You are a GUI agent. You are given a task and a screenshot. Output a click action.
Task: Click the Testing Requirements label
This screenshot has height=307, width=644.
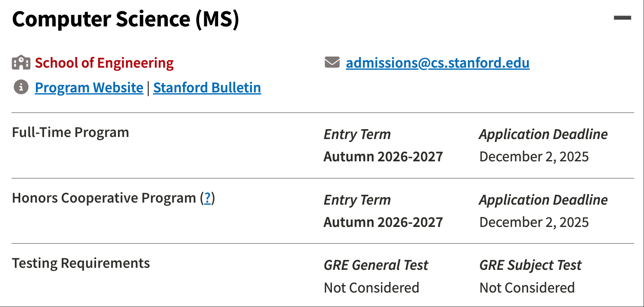(81, 263)
